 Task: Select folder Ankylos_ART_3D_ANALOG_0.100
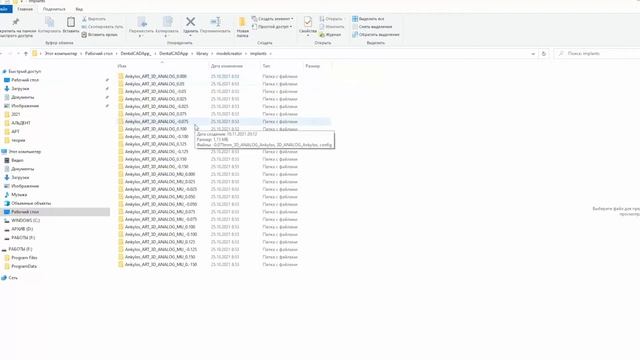(x=156, y=129)
